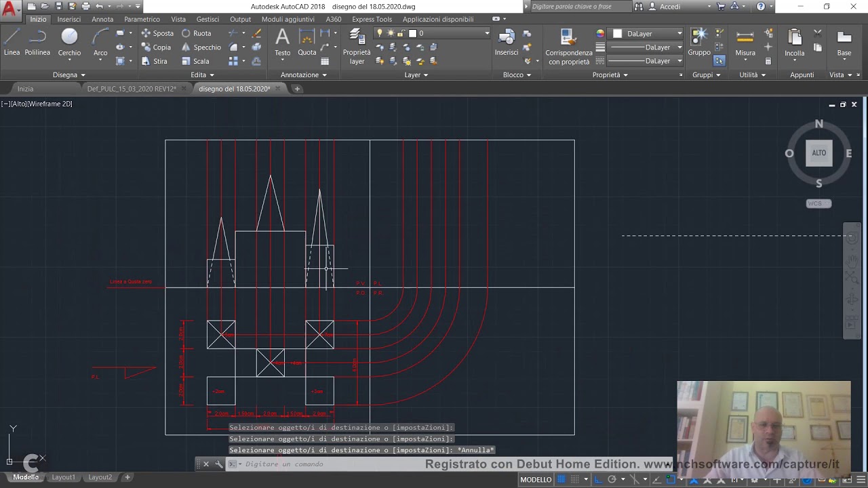
Task: Toggle object snap in status bar
Action: [x=670, y=479]
